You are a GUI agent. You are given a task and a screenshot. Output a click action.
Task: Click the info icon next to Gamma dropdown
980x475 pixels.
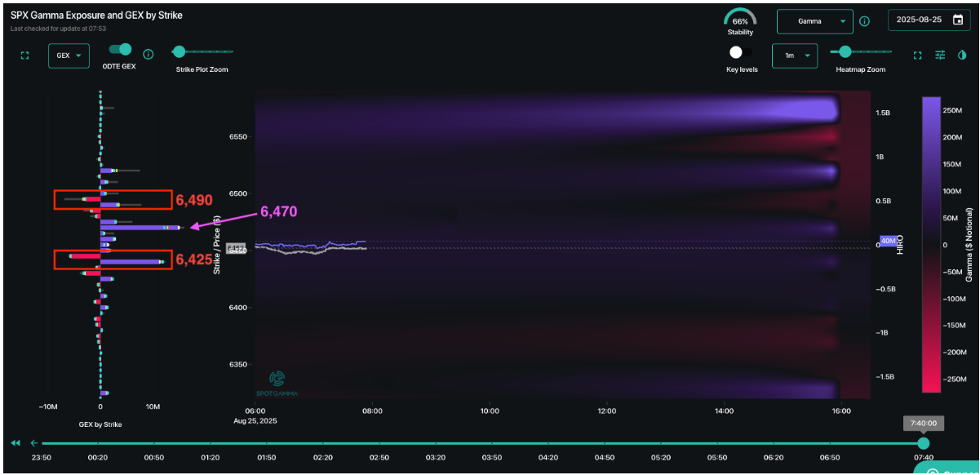[865, 21]
